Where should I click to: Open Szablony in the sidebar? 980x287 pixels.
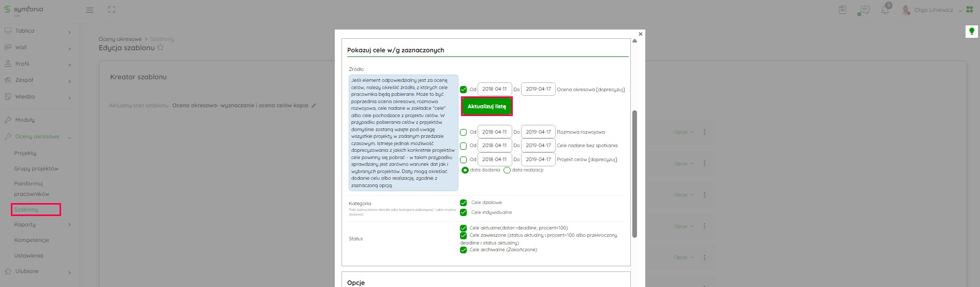(x=26, y=210)
